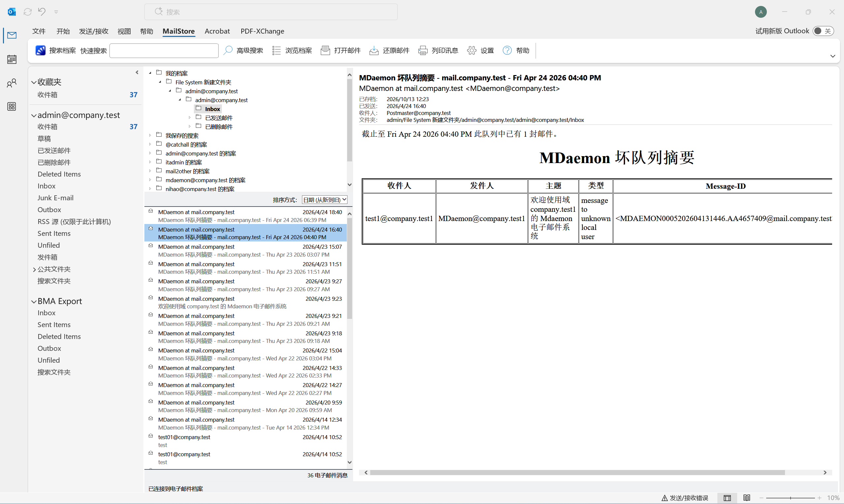
Task: Click the account avatar 'A' icon
Action: (761, 12)
